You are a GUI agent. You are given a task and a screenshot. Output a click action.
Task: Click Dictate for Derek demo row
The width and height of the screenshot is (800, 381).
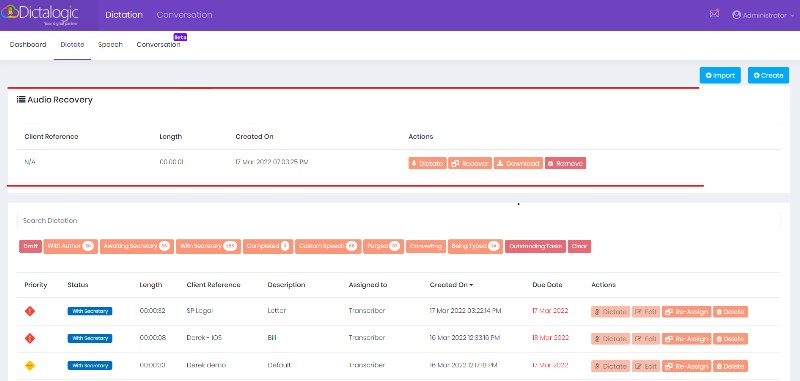coord(611,366)
